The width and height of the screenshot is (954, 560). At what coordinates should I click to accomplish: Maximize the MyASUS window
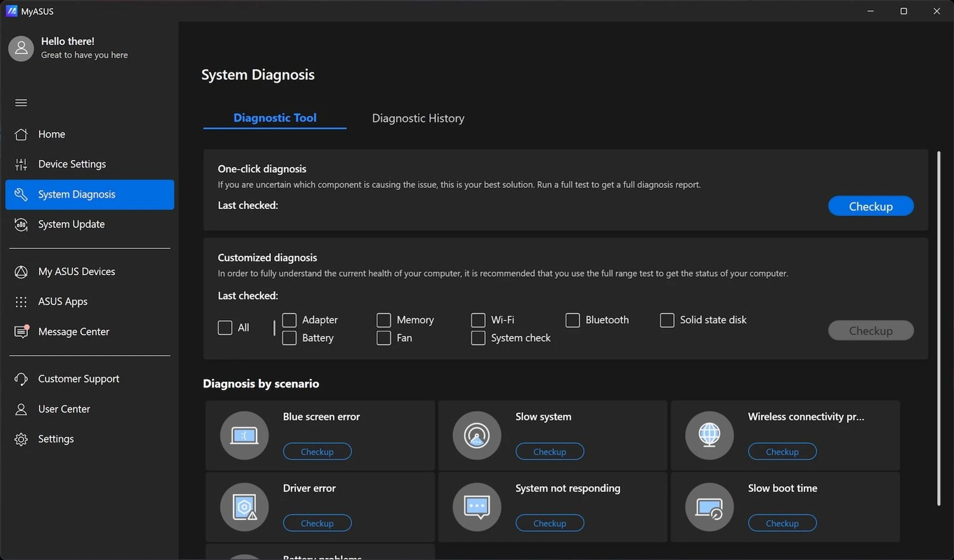tap(903, 11)
